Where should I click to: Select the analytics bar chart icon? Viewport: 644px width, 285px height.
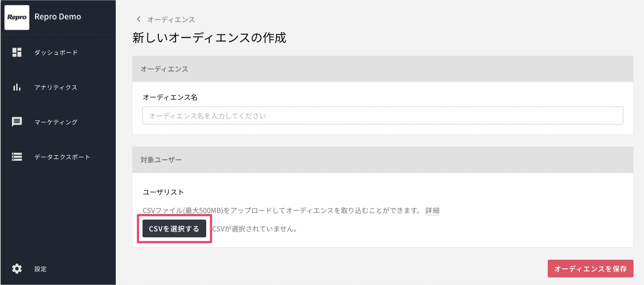point(17,87)
